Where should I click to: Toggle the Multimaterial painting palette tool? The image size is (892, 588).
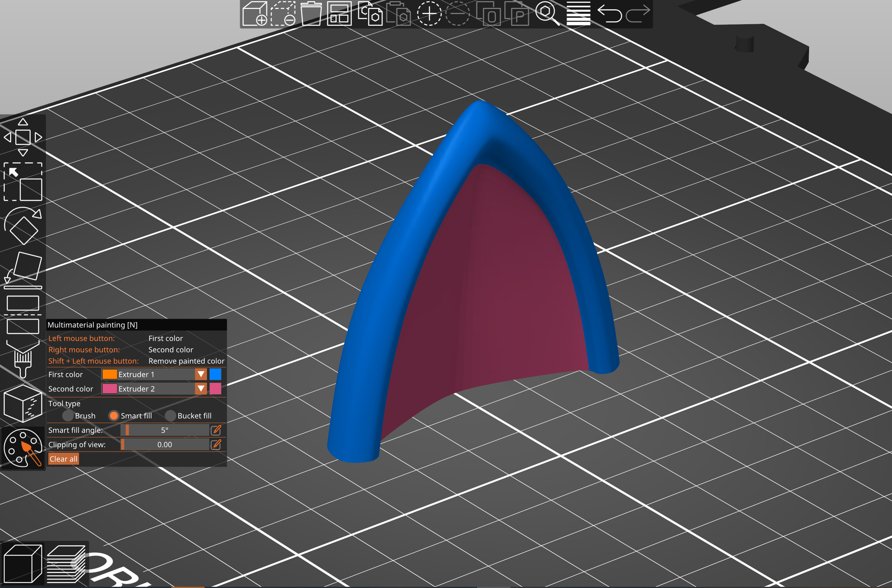coord(23,448)
